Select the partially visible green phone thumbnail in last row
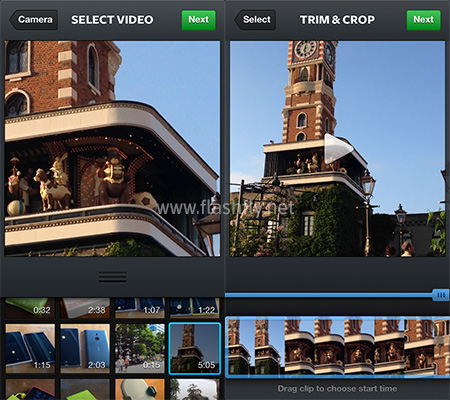The width and height of the screenshot is (450, 400). coord(85,389)
